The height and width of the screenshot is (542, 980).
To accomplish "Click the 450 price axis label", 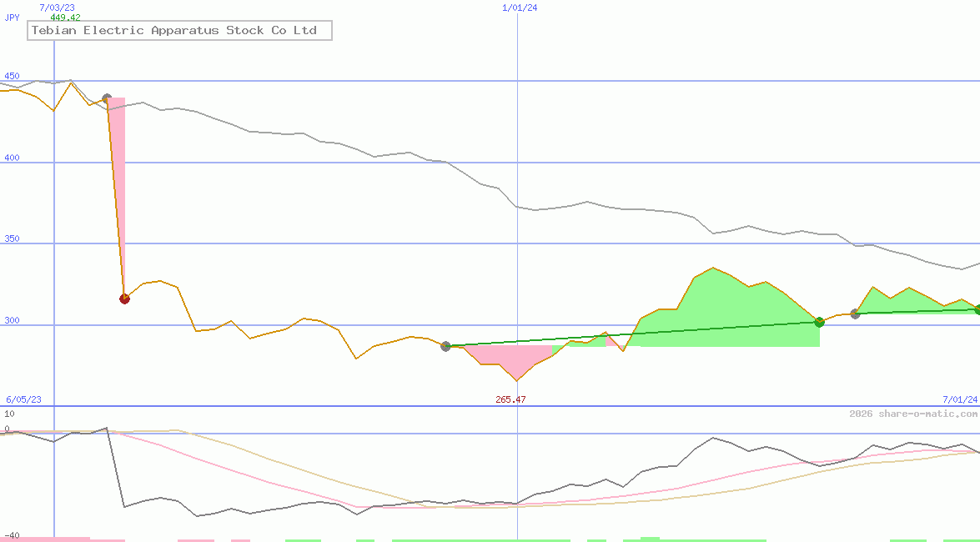I will point(11,76).
